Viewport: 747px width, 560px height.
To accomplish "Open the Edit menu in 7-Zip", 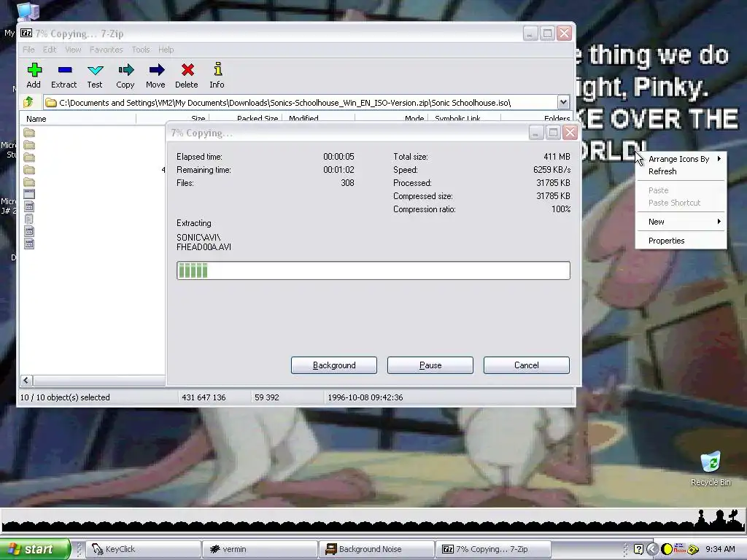I will pos(50,50).
